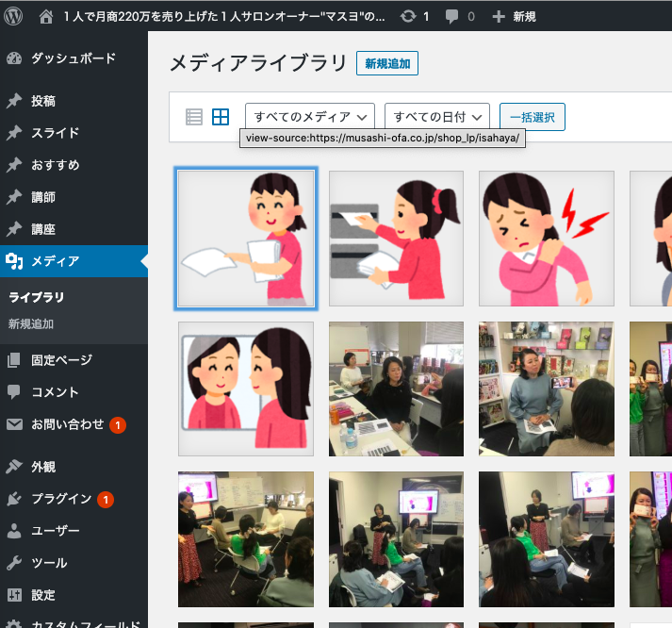Open the WordPress logo menu
This screenshot has width=672, height=628.
(13, 17)
